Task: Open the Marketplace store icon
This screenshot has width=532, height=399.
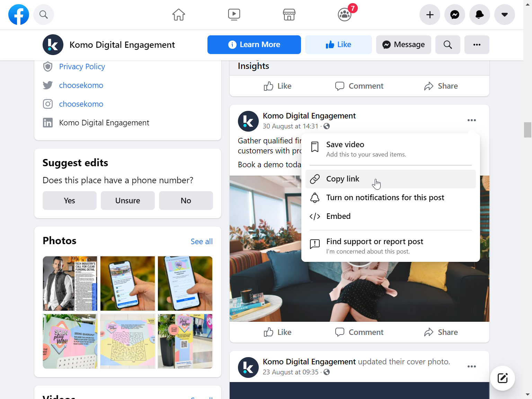Action: click(289, 15)
